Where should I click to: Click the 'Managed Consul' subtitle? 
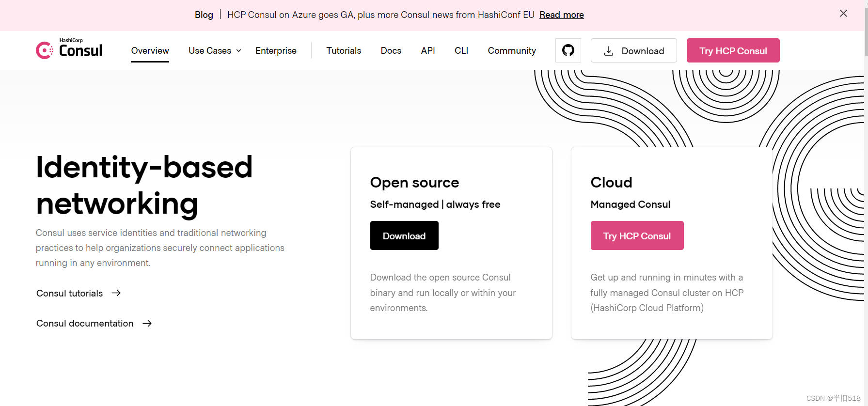[x=630, y=204]
